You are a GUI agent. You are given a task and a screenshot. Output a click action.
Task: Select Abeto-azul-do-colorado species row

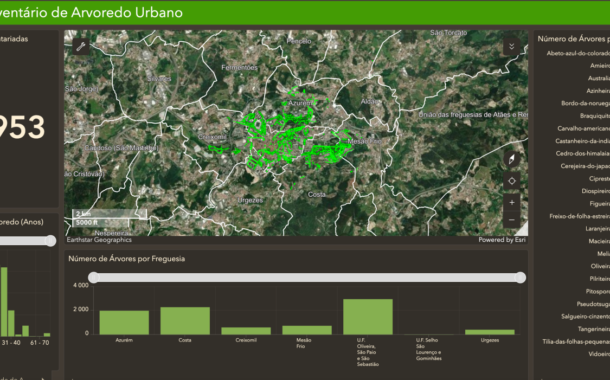(578, 53)
